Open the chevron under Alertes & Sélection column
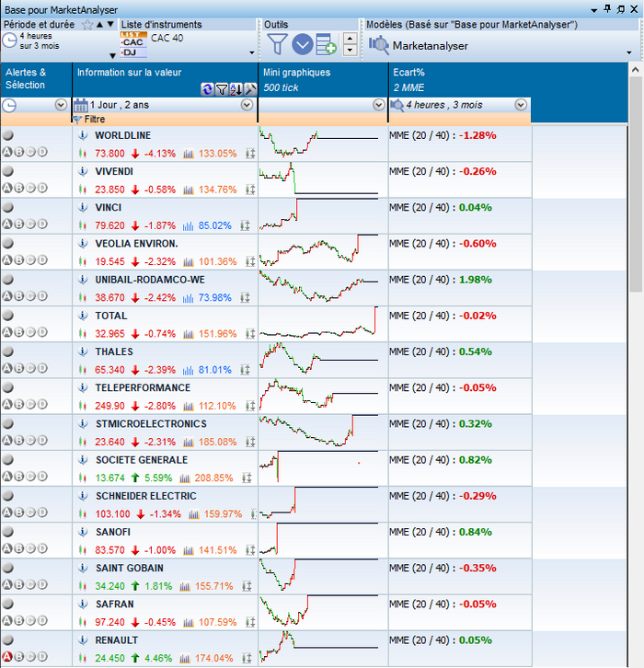 61,105
